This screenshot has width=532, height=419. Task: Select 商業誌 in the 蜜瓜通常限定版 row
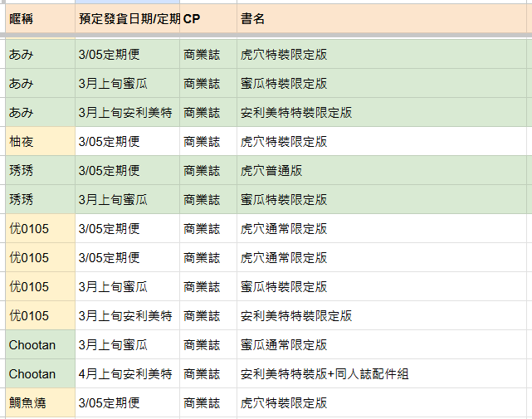(208, 344)
